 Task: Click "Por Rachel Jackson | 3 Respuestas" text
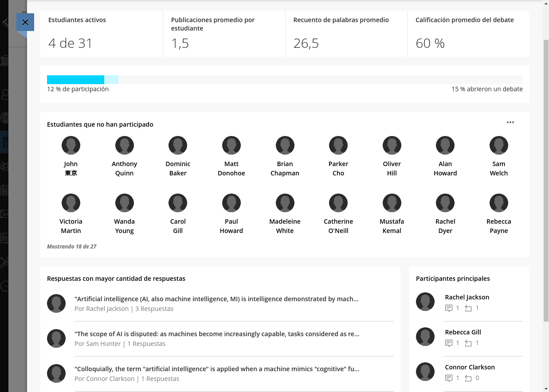coord(124,309)
